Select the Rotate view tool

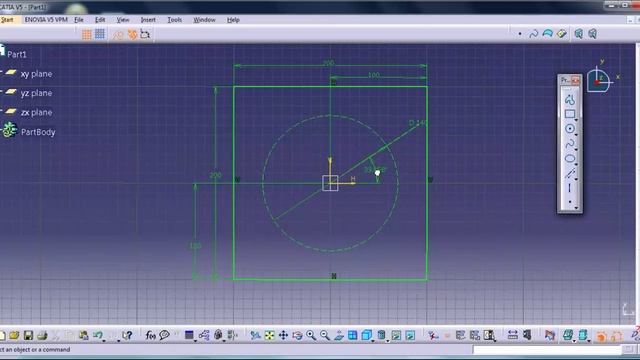[x=297, y=336]
